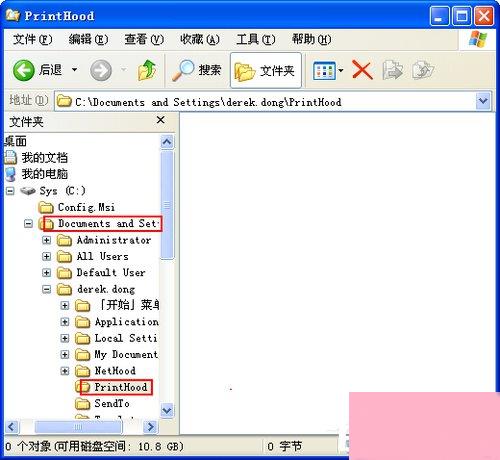Click the Windows flag logo
This screenshot has width=500, height=460.
point(478,39)
